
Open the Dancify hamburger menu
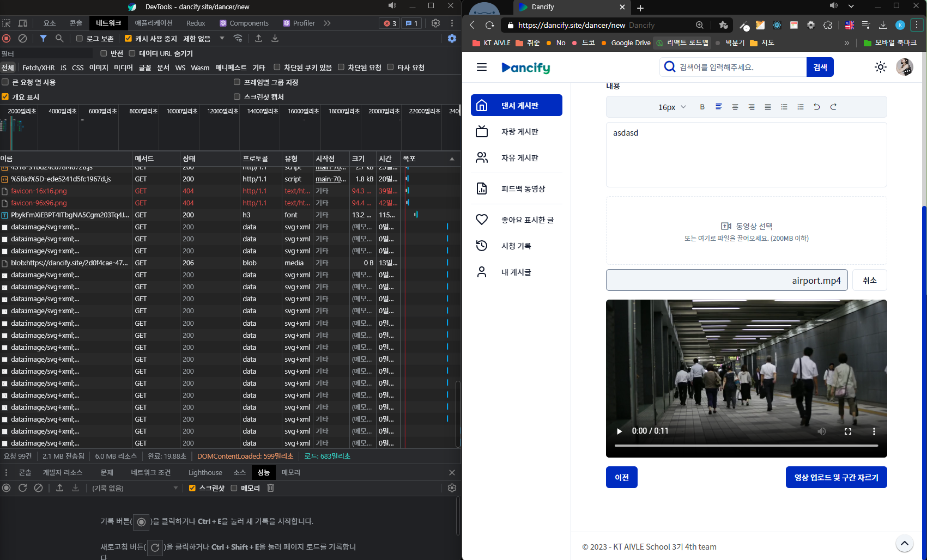coord(482,67)
